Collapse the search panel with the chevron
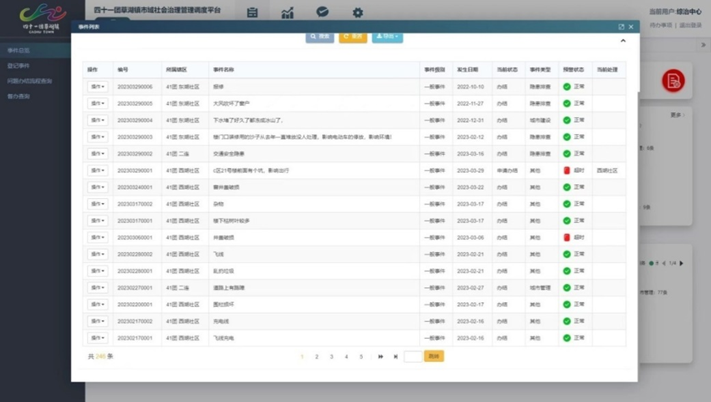711x402 pixels. [623, 41]
